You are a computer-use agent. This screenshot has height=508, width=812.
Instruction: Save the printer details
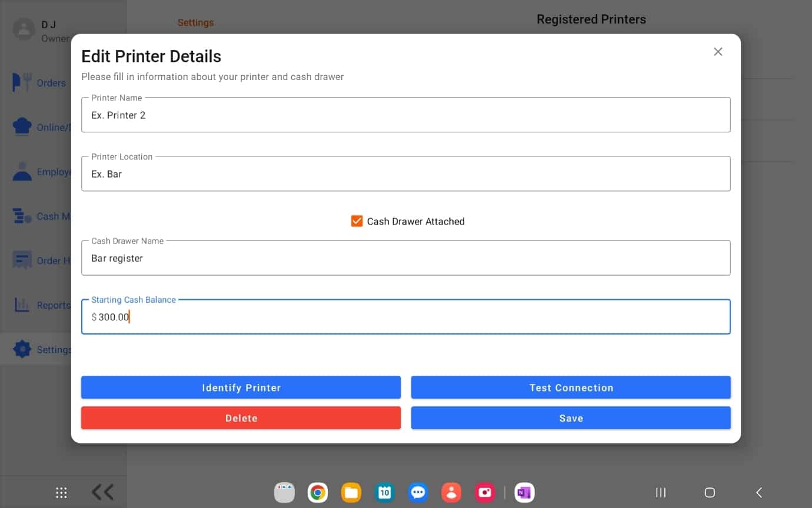point(571,418)
